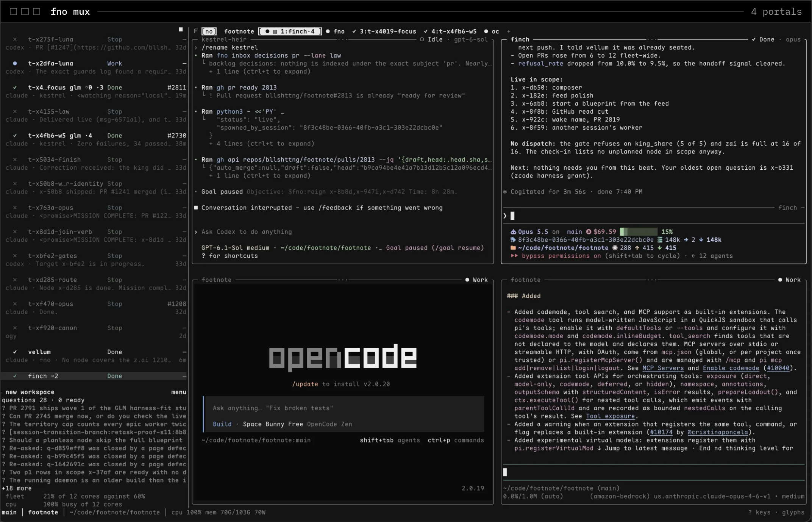Open the menu next to new workspace

(178, 392)
